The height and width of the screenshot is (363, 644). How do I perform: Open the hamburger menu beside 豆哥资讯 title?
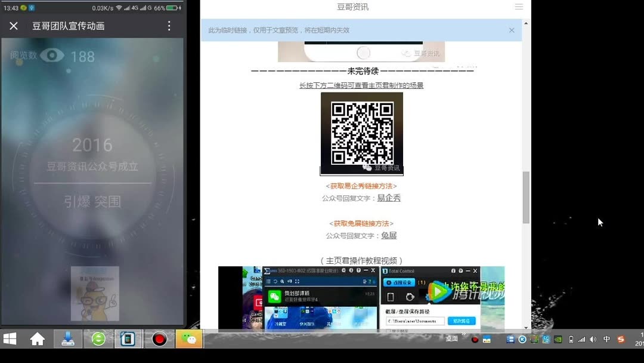coord(519,7)
